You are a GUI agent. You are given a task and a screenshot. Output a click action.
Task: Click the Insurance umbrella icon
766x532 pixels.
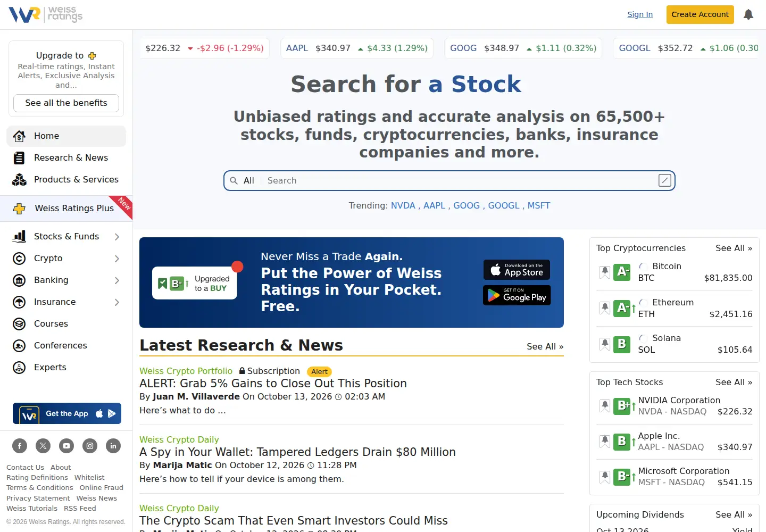click(x=19, y=302)
